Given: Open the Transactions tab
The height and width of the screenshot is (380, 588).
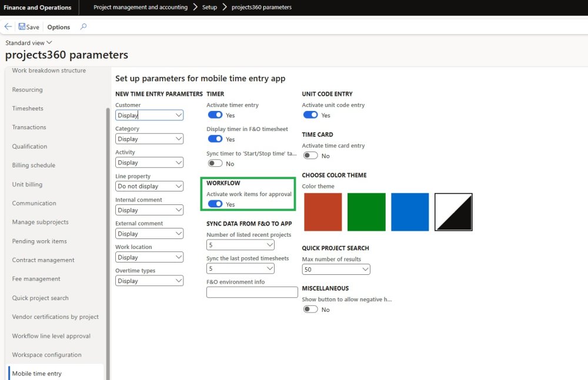Looking at the screenshot, I should [x=29, y=127].
